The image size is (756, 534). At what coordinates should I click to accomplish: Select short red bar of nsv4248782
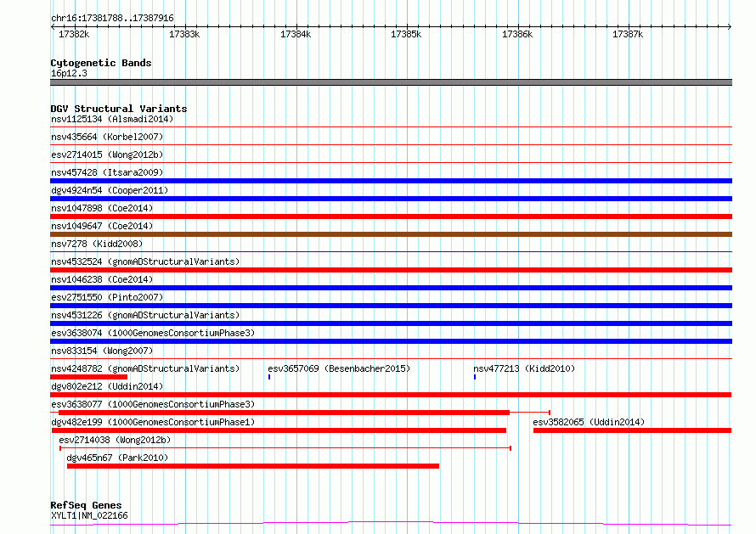tap(88, 378)
